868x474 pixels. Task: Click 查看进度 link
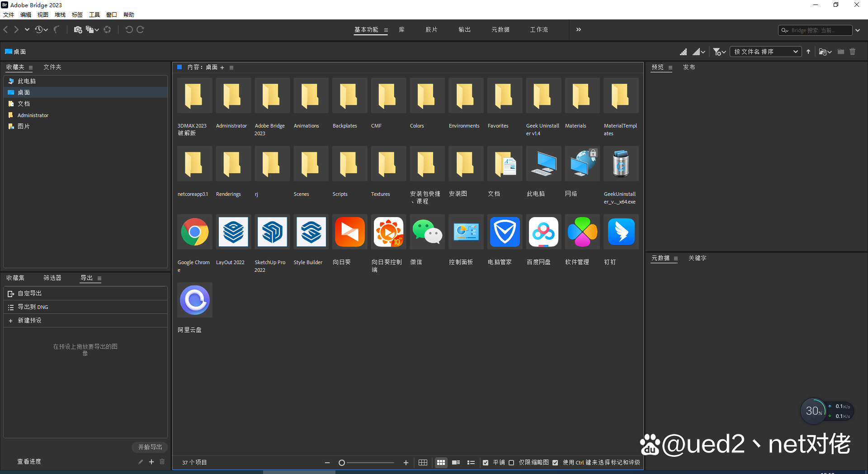(x=29, y=462)
